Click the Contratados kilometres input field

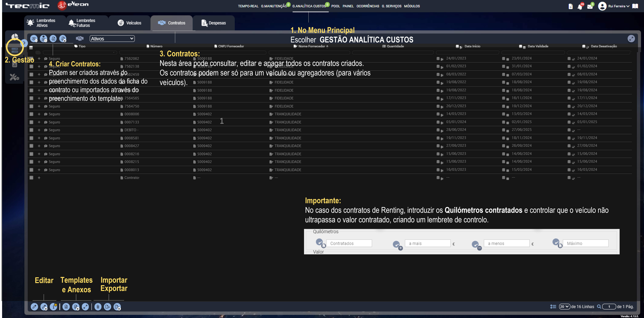[349, 243]
